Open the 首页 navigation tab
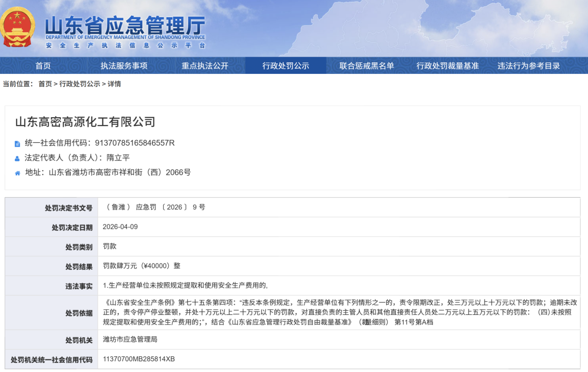Image resolution: width=588 pixels, height=372 pixels. (43, 66)
